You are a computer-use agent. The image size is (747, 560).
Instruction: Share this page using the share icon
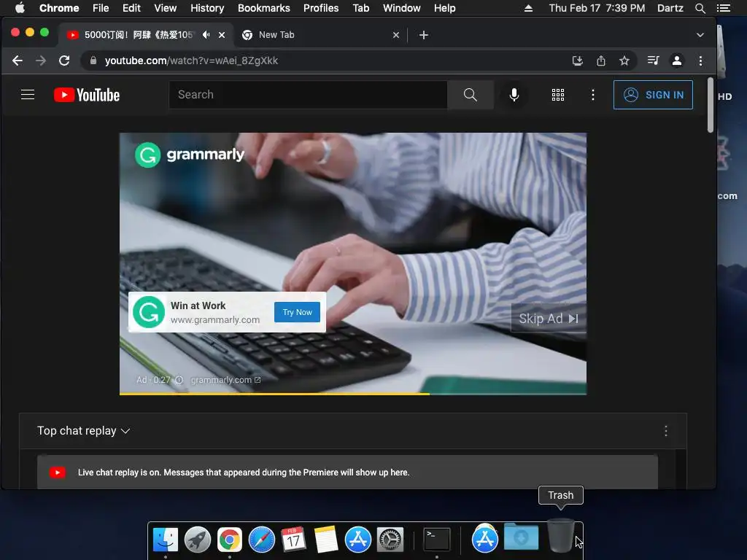pos(601,61)
